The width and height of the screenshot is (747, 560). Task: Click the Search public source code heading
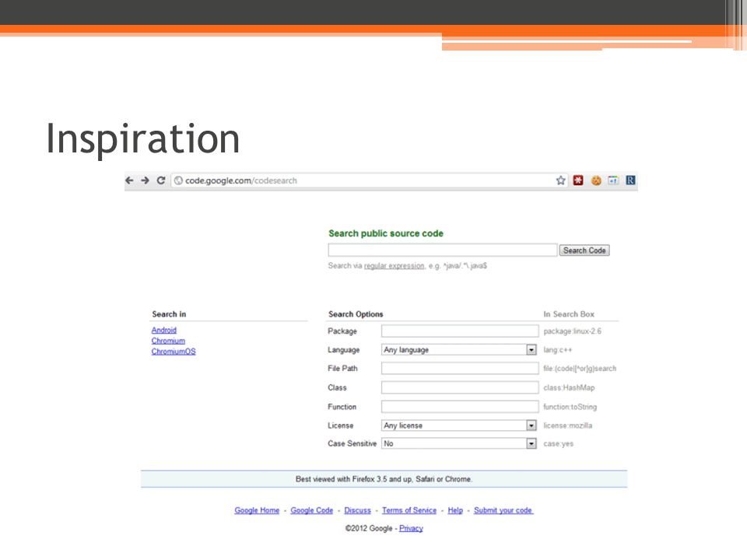[x=386, y=233]
